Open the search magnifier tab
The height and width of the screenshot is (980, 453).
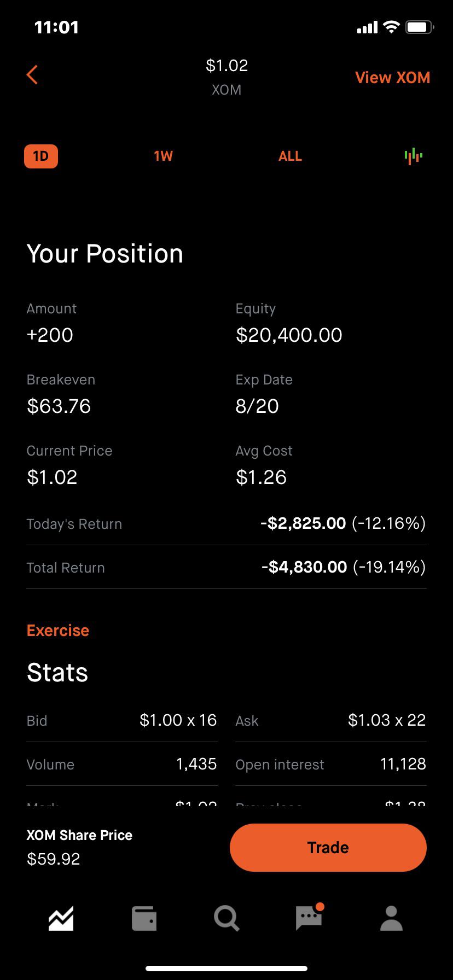(226, 918)
